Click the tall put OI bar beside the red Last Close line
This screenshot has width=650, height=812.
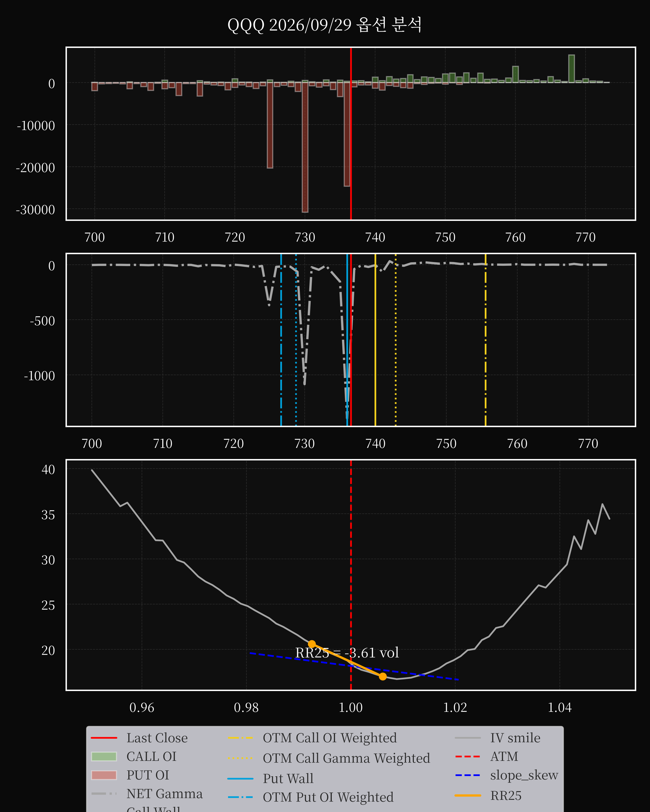coord(347,134)
